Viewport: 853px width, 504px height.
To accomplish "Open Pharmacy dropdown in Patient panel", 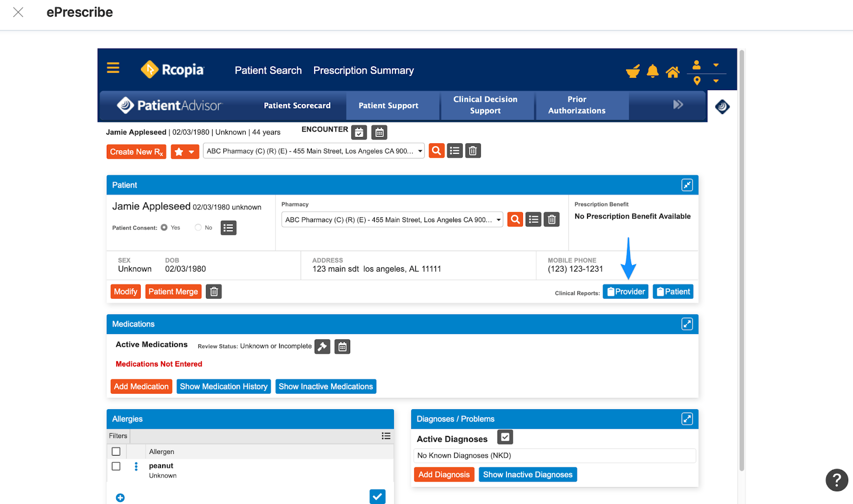I will pos(392,220).
